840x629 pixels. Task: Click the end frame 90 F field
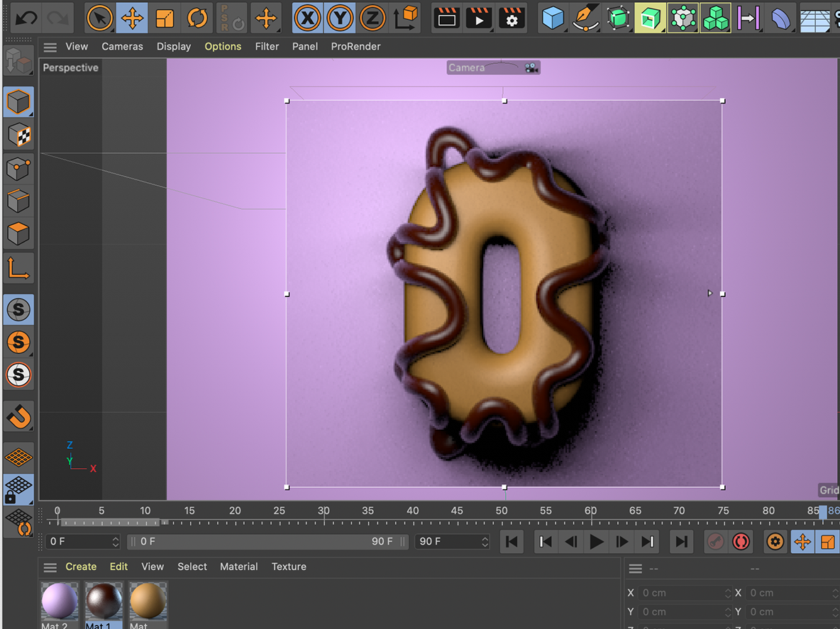pos(452,542)
